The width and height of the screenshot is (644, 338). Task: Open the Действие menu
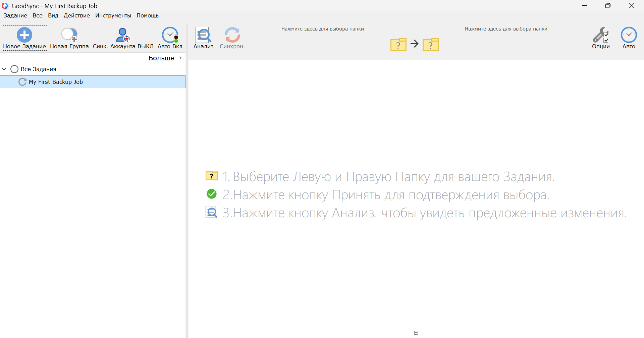click(x=76, y=15)
